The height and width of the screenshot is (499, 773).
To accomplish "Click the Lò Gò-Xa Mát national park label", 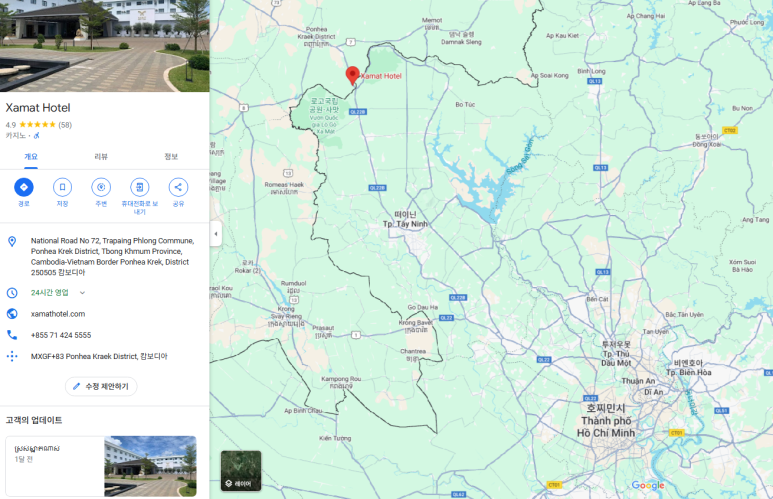I will pos(324,115).
